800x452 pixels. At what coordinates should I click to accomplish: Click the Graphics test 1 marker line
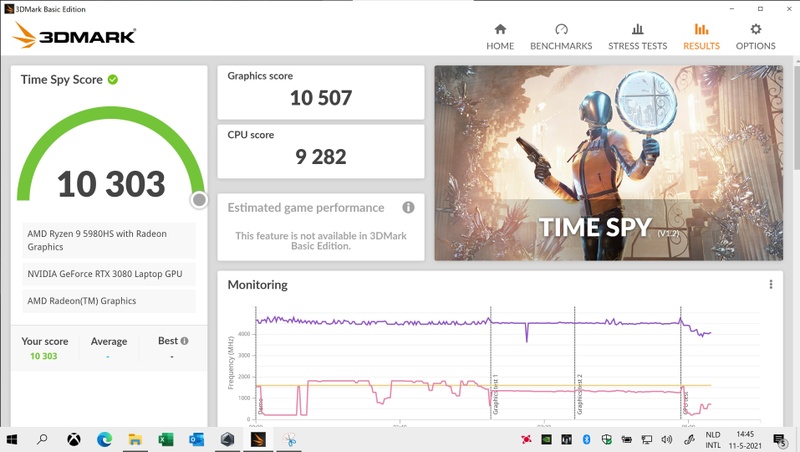click(x=491, y=362)
